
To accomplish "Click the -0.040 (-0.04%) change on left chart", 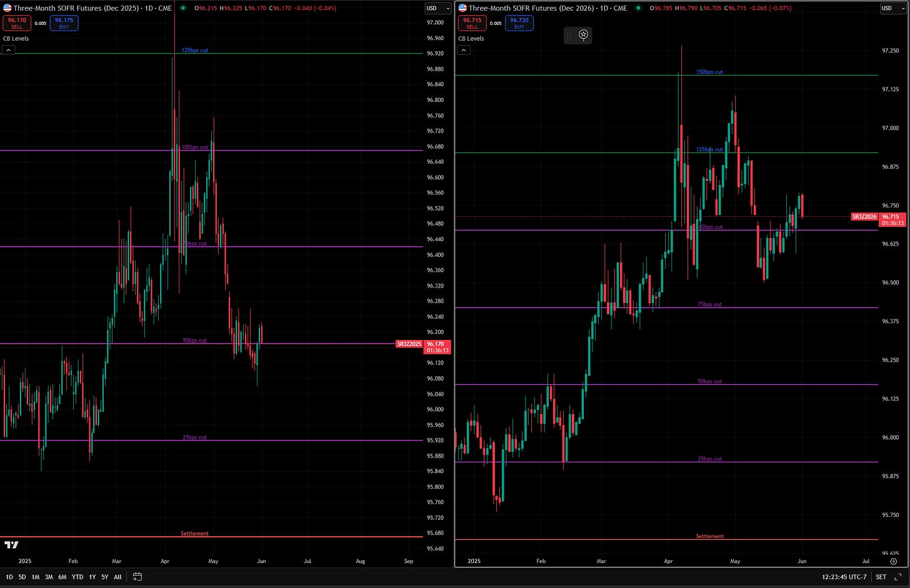I will pyautogui.click(x=315, y=8).
